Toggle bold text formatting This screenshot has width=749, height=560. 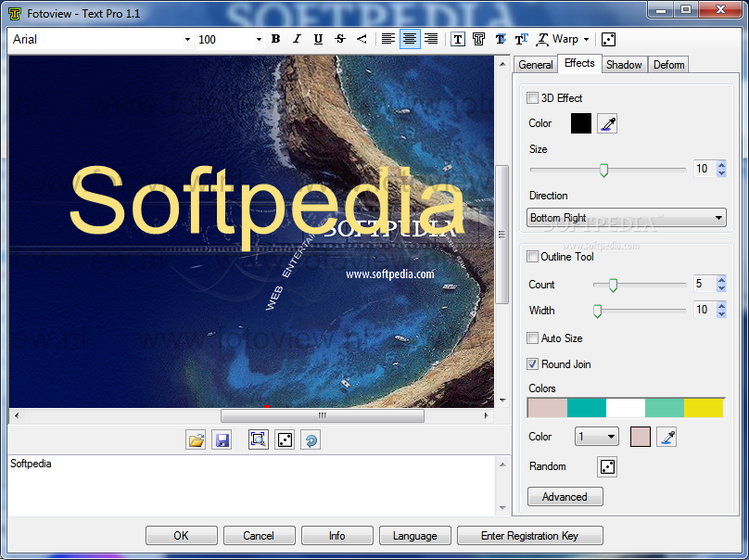(x=275, y=39)
